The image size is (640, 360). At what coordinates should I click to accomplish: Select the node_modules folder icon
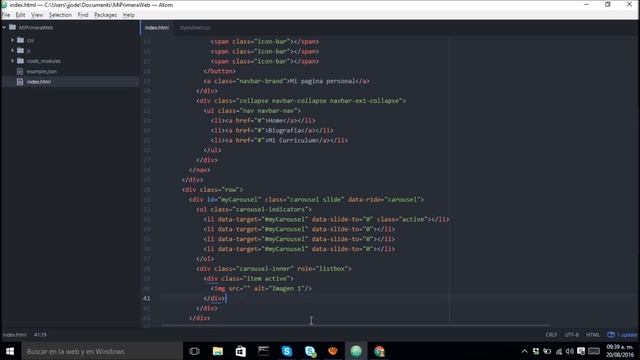(x=20, y=60)
